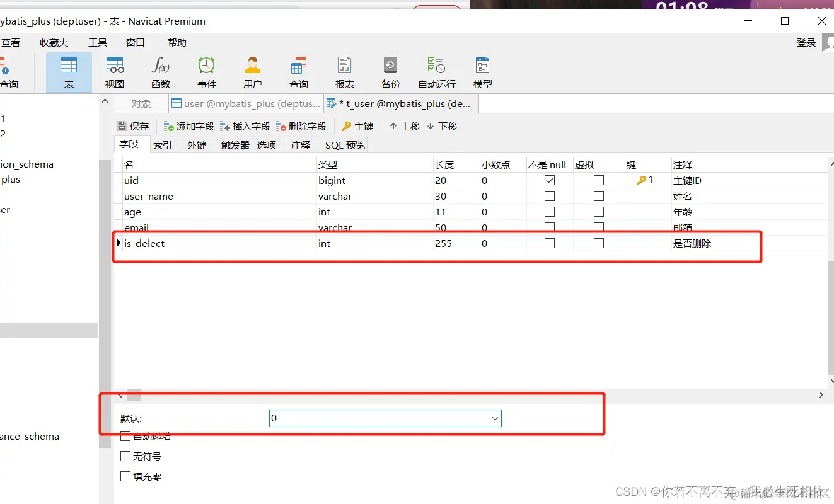Switch to the SQL 预览 tab
Viewport: 834px width, 504px height.
(x=345, y=145)
